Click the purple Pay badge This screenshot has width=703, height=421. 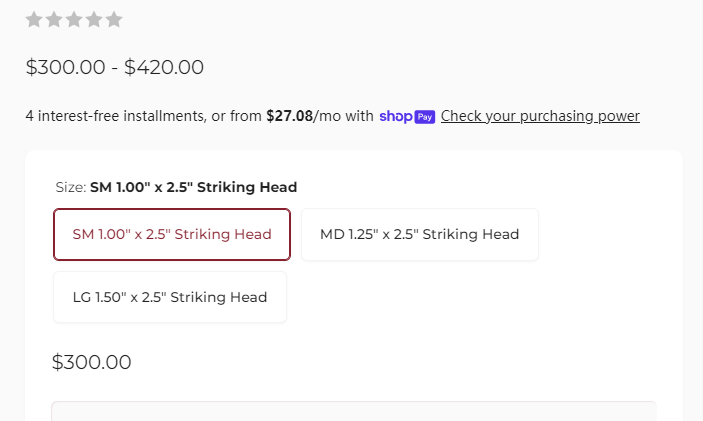click(425, 117)
